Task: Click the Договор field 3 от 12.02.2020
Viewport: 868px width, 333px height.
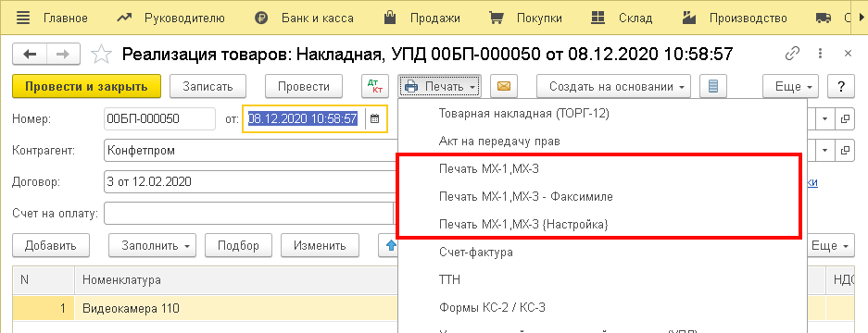Action: coord(250,181)
